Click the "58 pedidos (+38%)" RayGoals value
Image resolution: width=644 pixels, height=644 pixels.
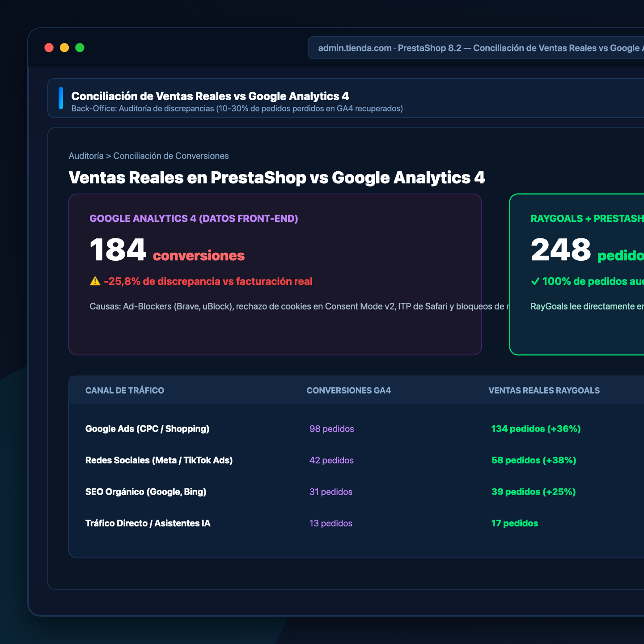tap(534, 460)
